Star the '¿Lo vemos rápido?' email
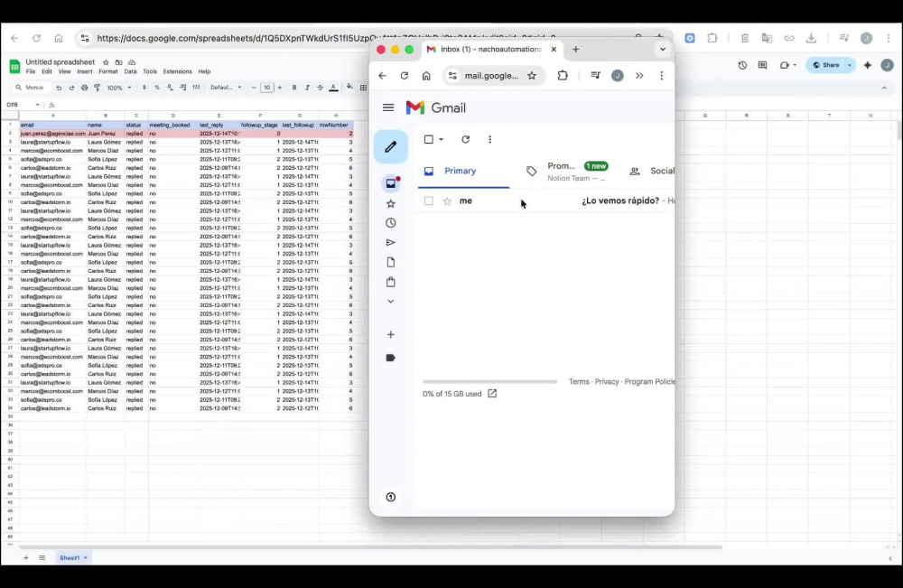Viewport: 903px width, 588px height. (447, 201)
